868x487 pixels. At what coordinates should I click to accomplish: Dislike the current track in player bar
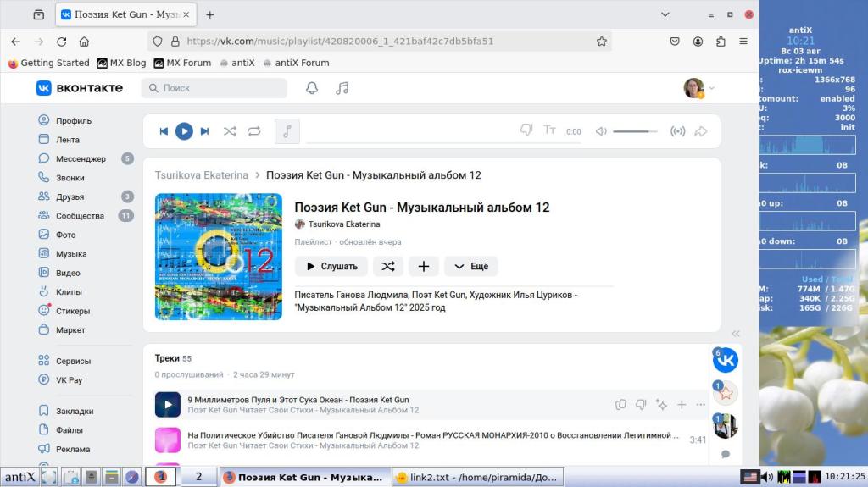pos(526,130)
